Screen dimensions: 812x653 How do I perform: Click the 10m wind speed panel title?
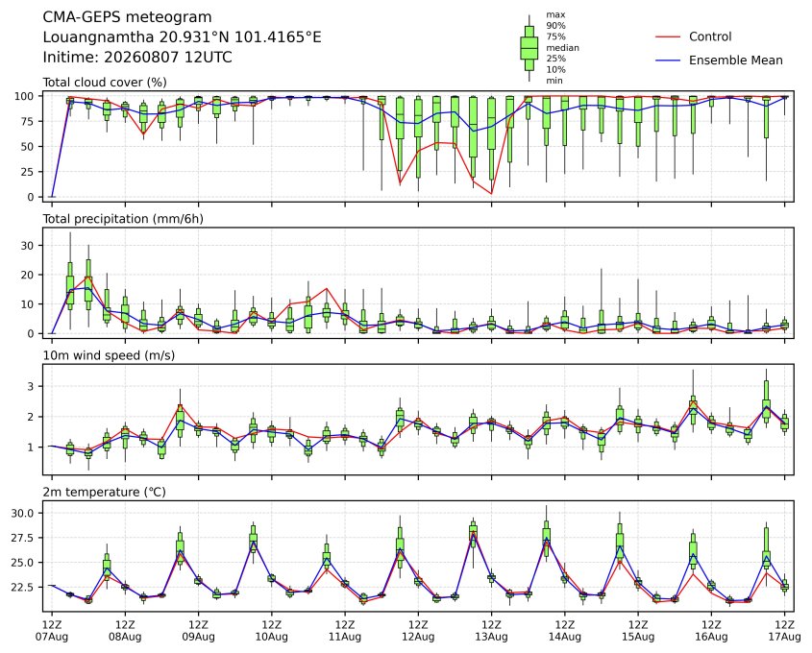coord(109,355)
